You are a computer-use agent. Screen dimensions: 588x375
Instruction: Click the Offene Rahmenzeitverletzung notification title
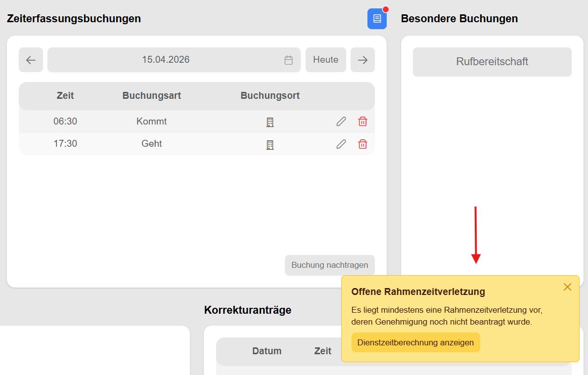[418, 292]
